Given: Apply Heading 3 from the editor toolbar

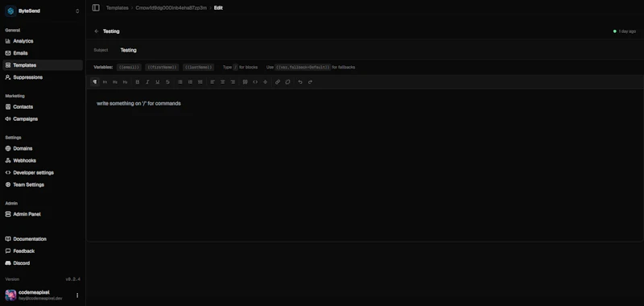Looking at the screenshot, I should click(126, 82).
